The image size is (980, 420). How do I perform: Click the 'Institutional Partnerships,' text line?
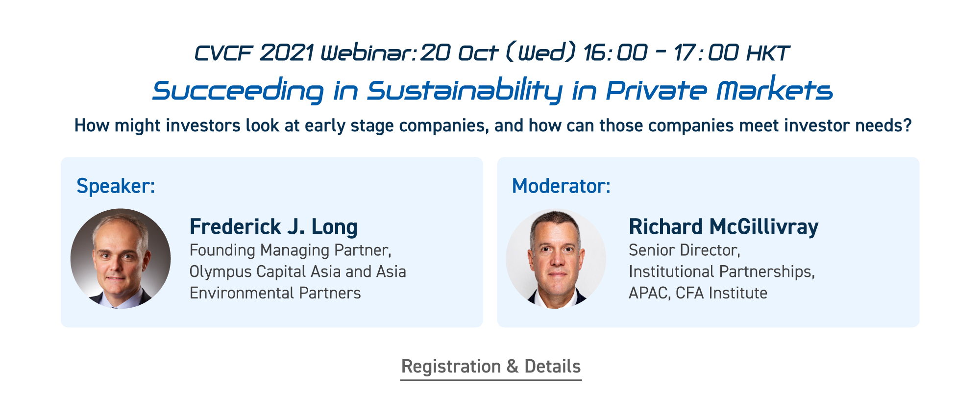pos(722,272)
